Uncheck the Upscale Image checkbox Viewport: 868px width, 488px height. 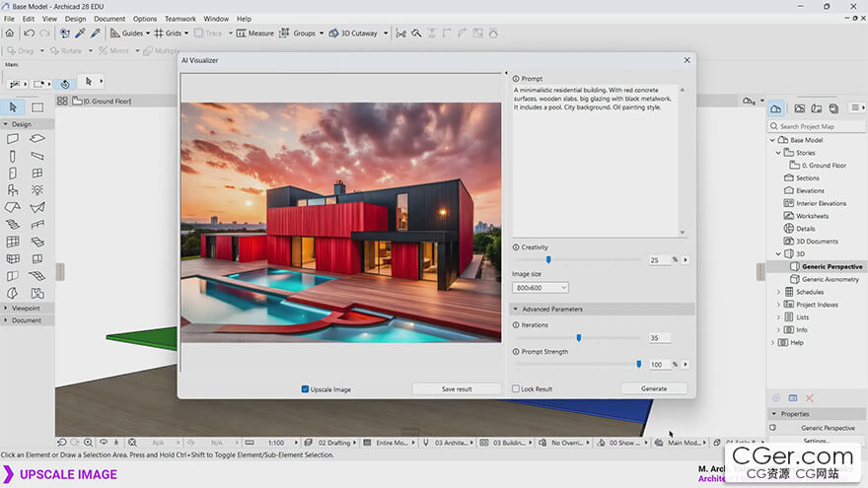[x=305, y=389]
